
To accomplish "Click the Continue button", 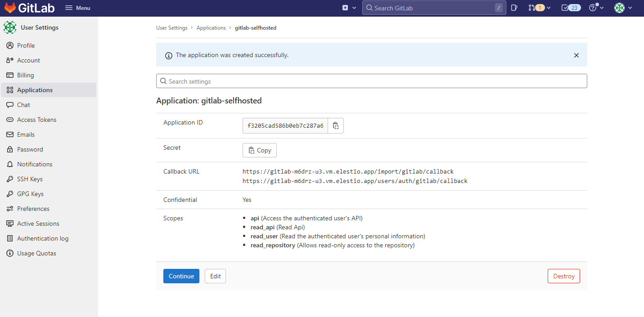I will (181, 276).
